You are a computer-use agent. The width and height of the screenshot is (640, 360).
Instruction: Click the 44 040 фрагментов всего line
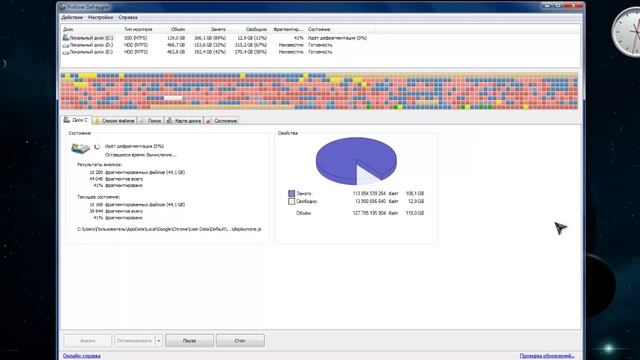click(116, 179)
